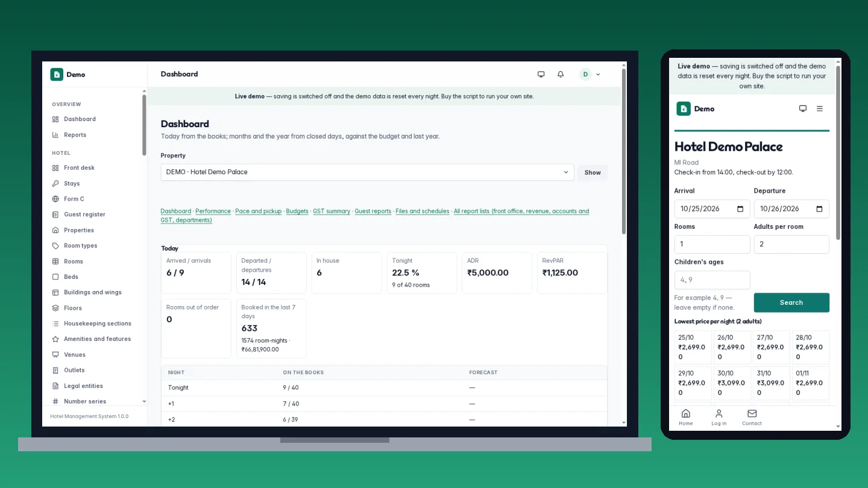Click the monitor icon in laptop header
Viewport: 868px width, 488px height.
click(x=541, y=74)
